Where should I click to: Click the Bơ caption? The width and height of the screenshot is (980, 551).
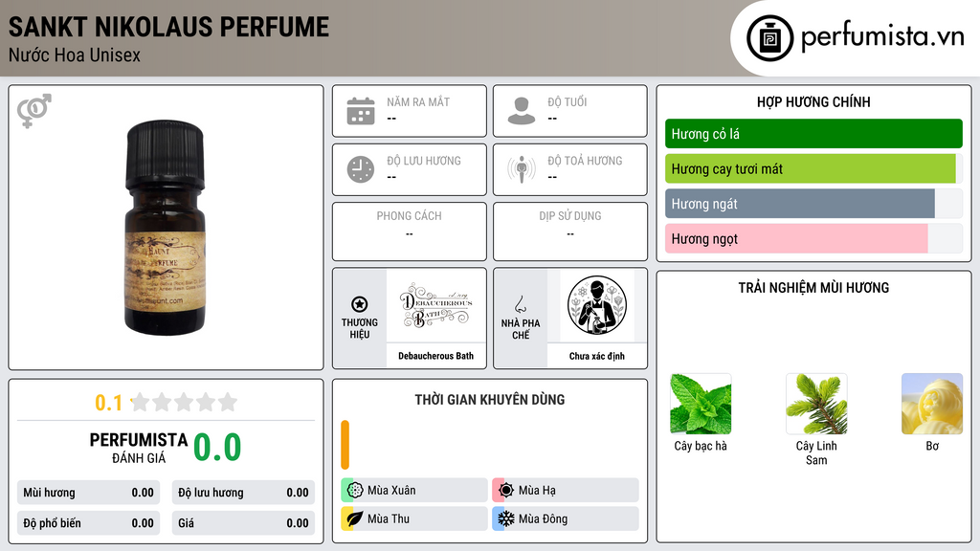932,446
